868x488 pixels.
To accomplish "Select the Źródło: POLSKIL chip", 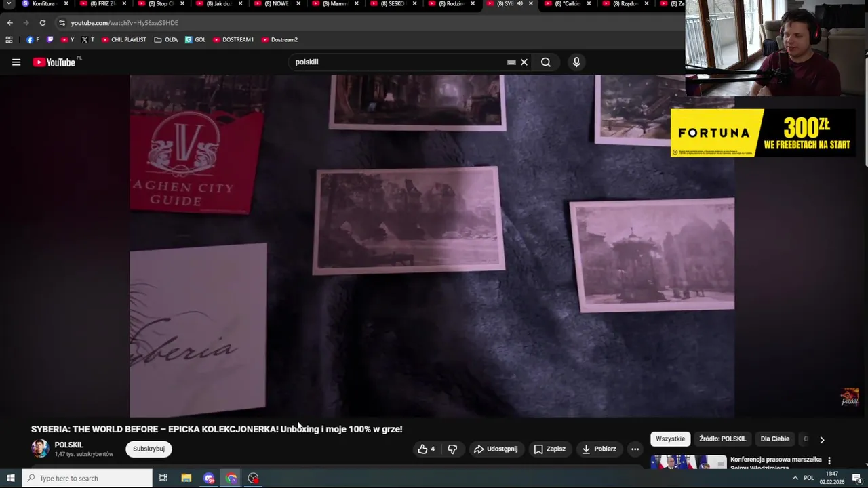I will (x=722, y=439).
